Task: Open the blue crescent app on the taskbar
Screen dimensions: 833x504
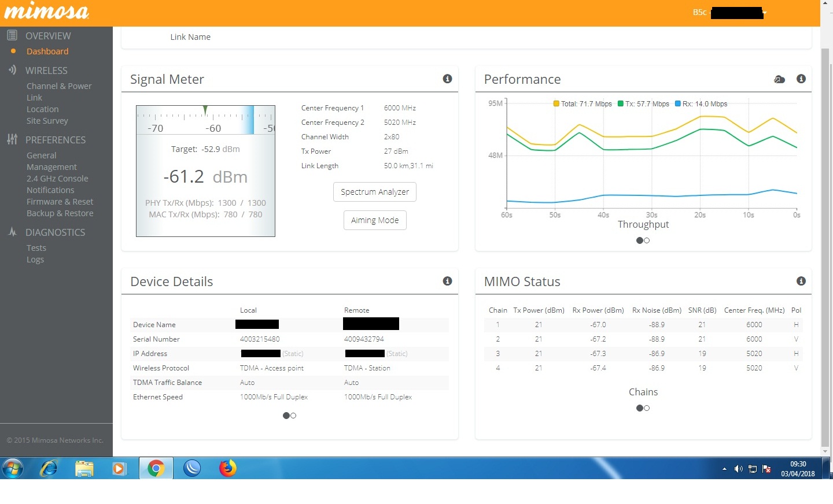Action: tap(192, 468)
